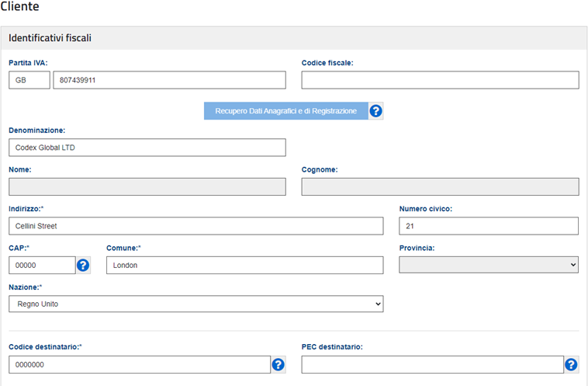Click the CAP field help icon

[x=83, y=266]
